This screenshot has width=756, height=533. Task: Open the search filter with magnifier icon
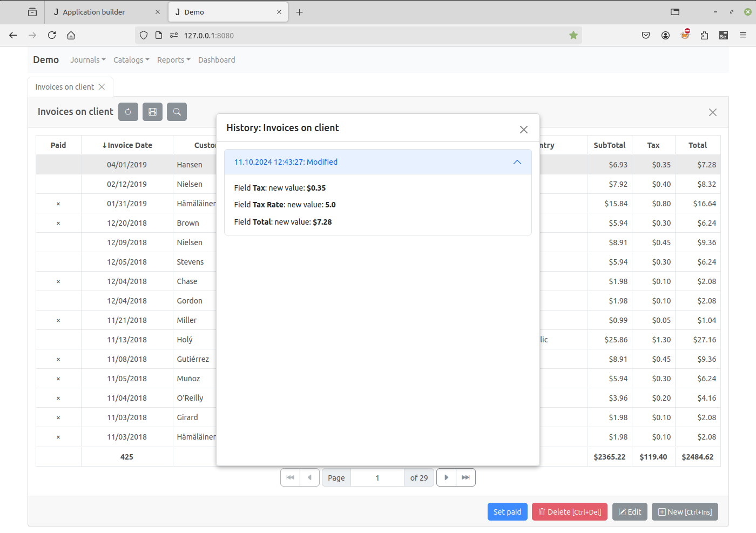point(177,112)
